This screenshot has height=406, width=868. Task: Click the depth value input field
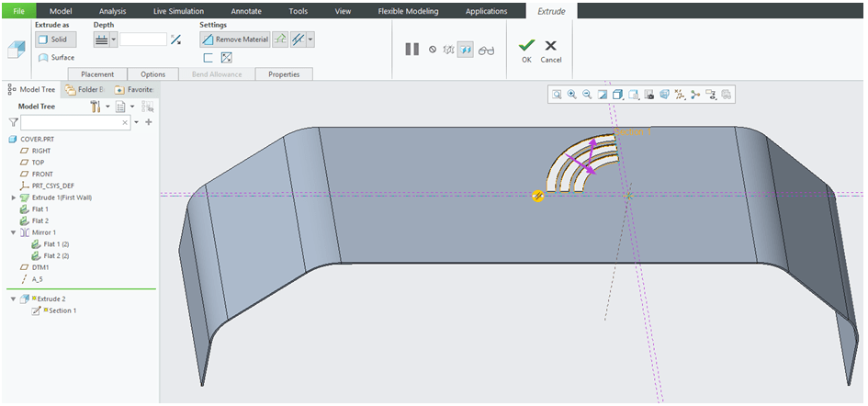click(143, 39)
